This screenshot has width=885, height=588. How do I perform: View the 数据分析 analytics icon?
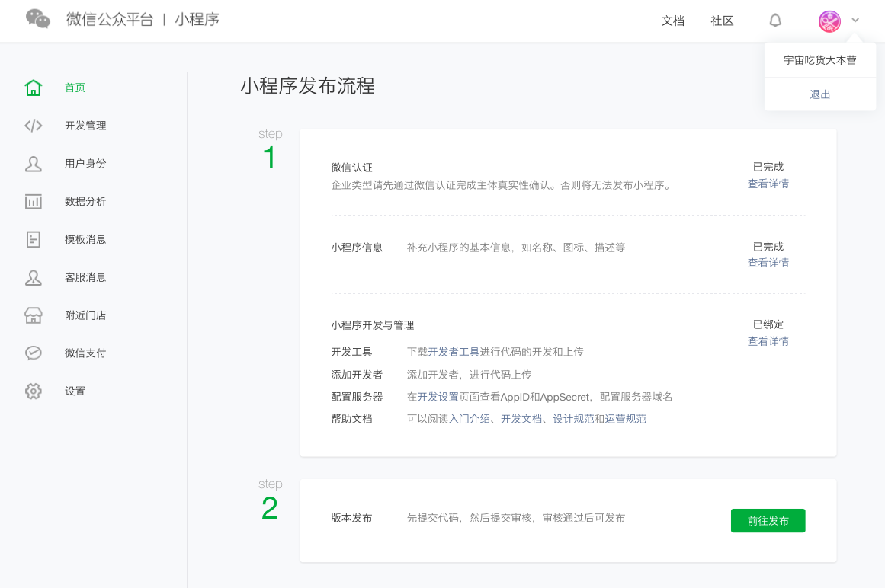pos(34,201)
